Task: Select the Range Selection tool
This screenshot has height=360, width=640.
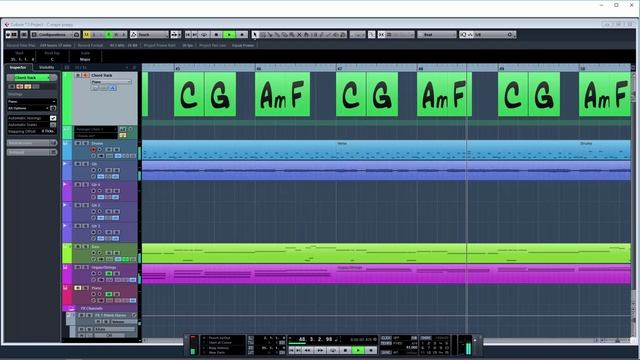Action: (x=262, y=35)
